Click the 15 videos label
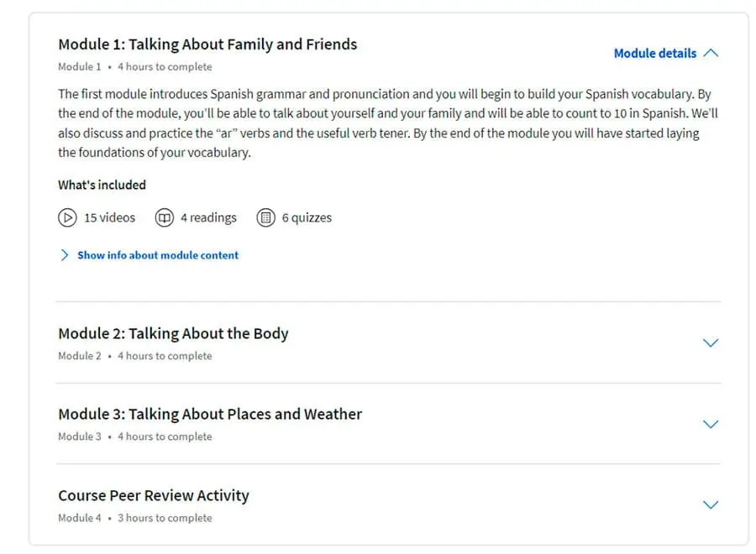756x554 pixels. pos(110,217)
